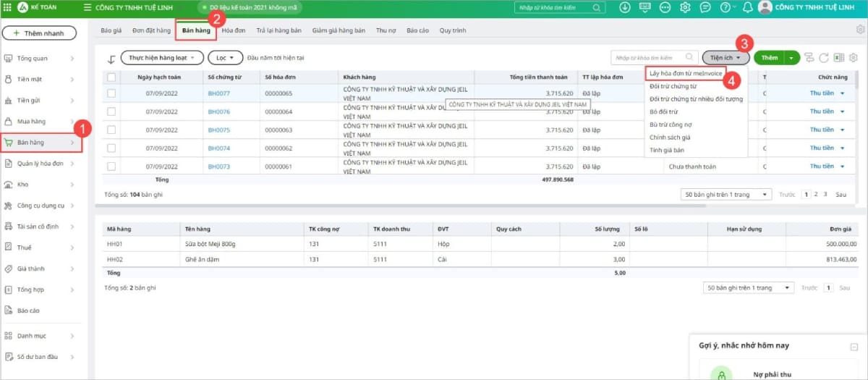Tick the checkbox for row BH0077
Screen dimensions: 868x380
(111, 93)
